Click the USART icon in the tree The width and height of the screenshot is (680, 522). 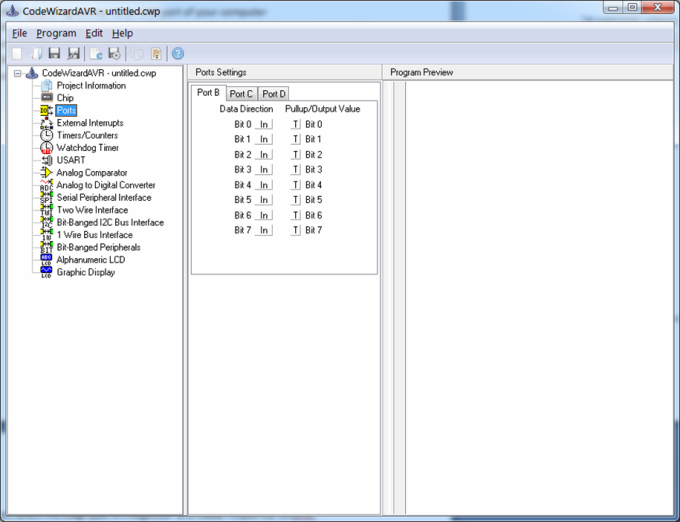[x=46, y=160]
